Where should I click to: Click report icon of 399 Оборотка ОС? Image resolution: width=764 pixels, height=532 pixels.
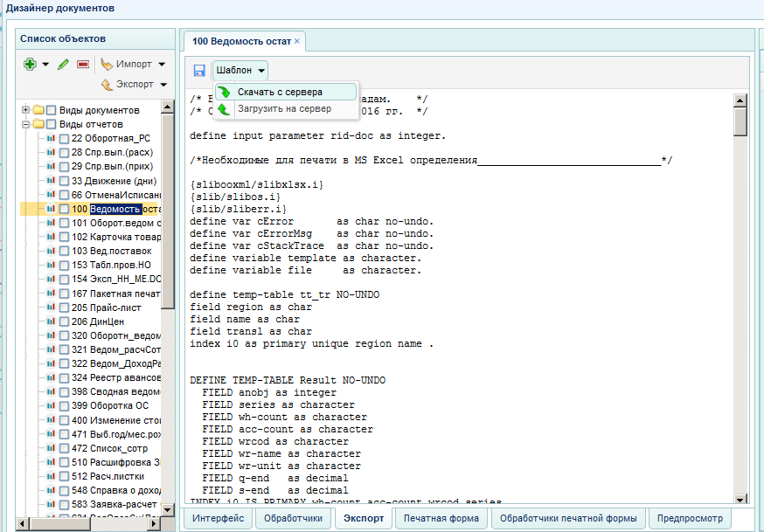coord(51,406)
